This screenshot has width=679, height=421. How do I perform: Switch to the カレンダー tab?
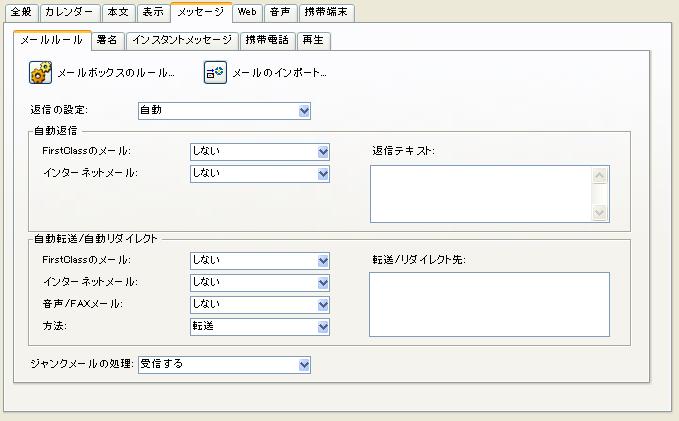click(70, 12)
